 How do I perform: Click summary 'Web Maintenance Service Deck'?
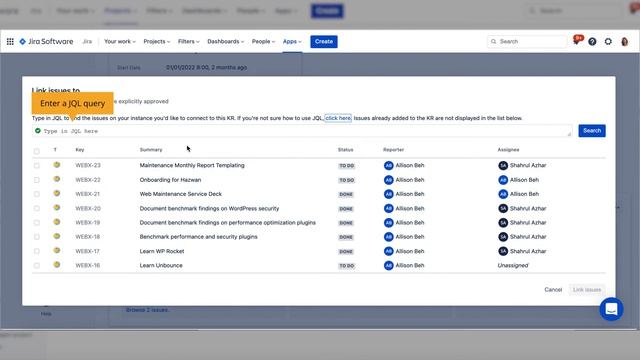180,194
